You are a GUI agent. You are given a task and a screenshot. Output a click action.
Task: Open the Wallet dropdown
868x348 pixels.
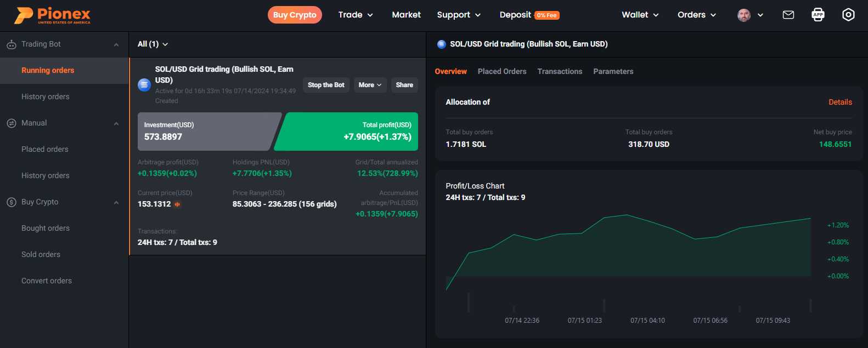(x=640, y=15)
